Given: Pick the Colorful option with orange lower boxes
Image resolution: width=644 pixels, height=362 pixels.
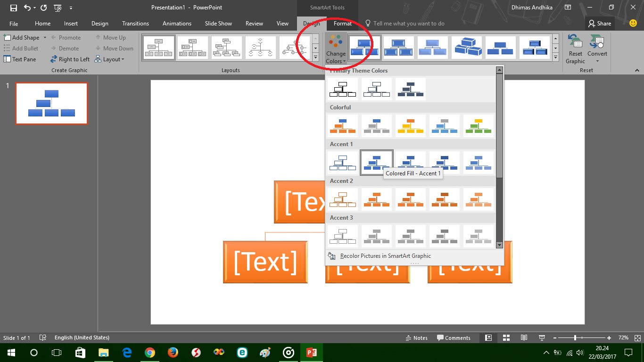Looking at the screenshot, I should 343,126.
